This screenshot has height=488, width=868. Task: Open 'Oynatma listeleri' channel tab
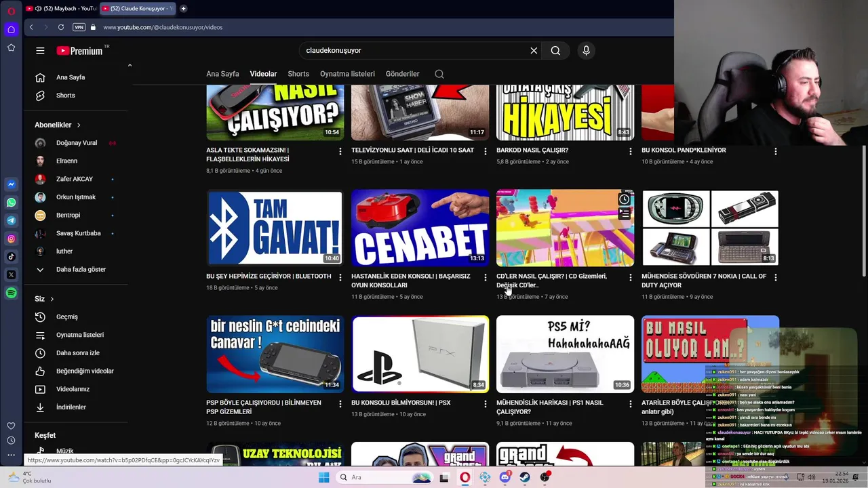pyautogui.click(x=347, y=74)
